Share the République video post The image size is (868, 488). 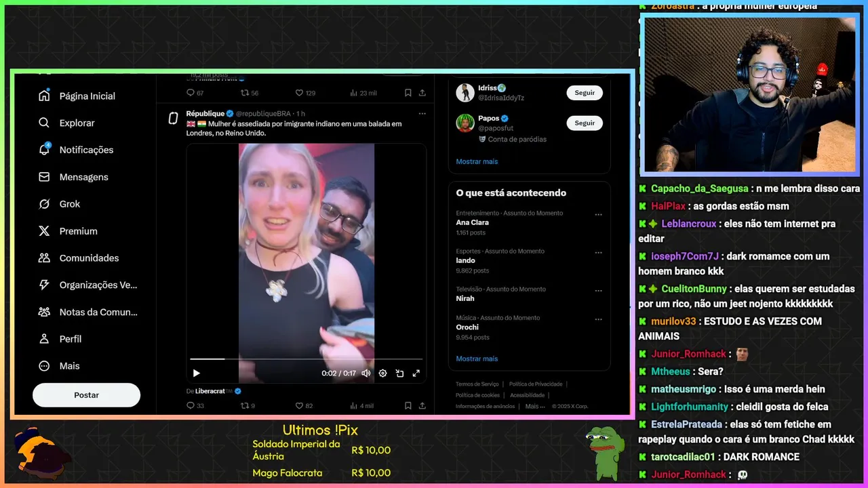coord(422,406)
